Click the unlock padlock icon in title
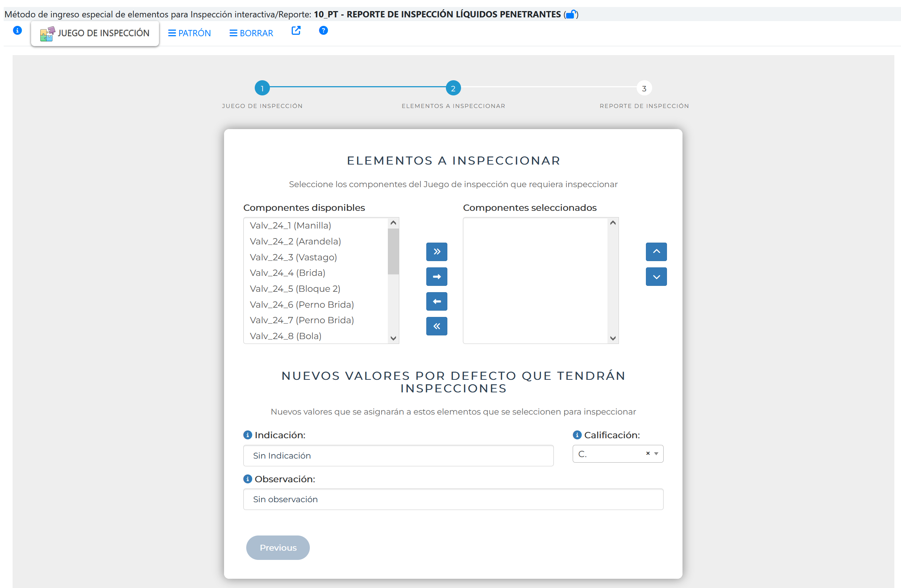Screen dimensions: 901x588 coord(570,14)
